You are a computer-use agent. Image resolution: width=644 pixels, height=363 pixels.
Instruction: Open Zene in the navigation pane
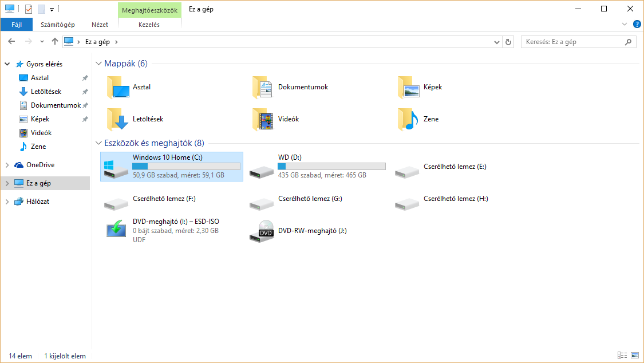[38, 147]
